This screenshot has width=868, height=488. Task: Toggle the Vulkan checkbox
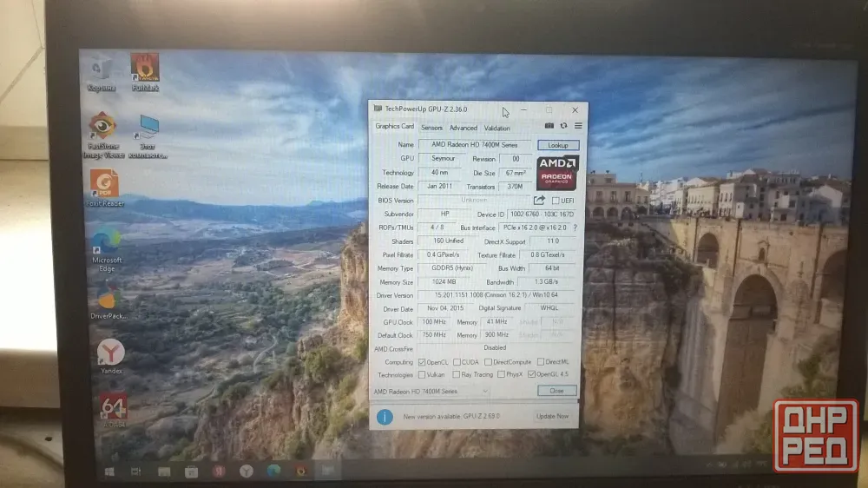(422, 374)
